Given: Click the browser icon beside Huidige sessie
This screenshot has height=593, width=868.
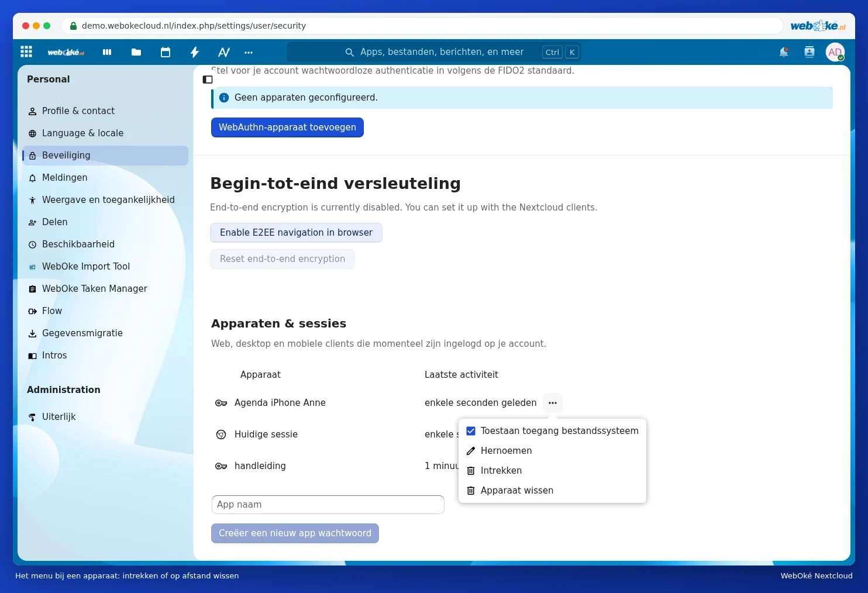Looking at the screenshot, I should (221, 435).
